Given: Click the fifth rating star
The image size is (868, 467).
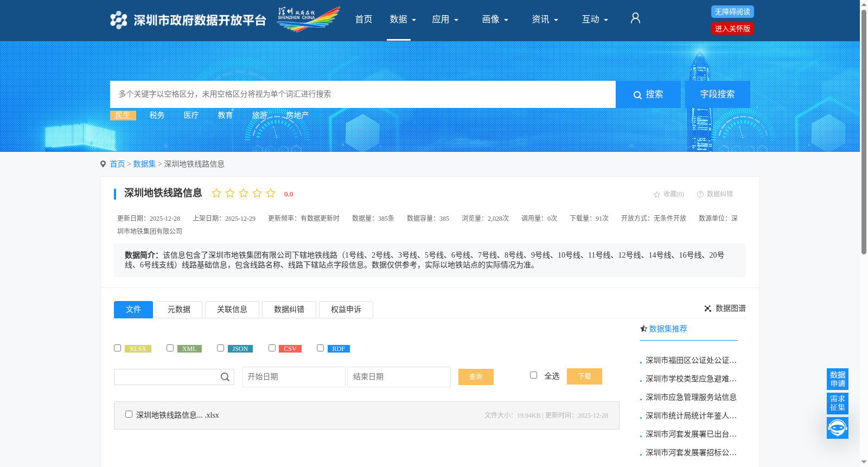Looking at the screenshot, I should coord(271,193).
